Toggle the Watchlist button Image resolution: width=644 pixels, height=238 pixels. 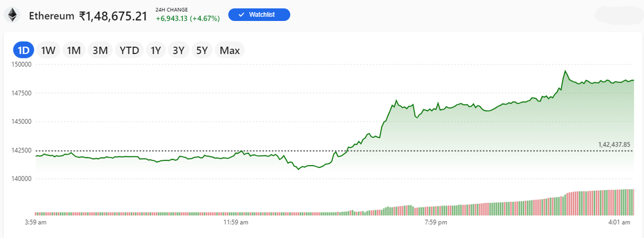point(259,14)
